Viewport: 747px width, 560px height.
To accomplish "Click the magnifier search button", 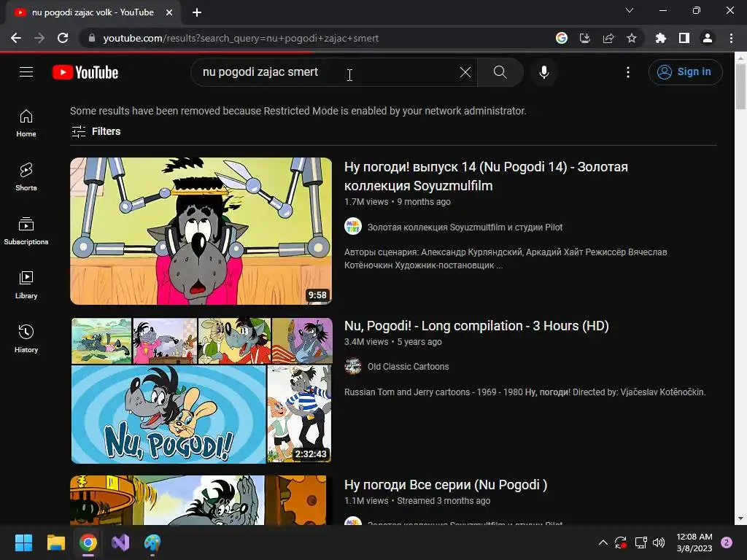I will [x=500, y=72].
